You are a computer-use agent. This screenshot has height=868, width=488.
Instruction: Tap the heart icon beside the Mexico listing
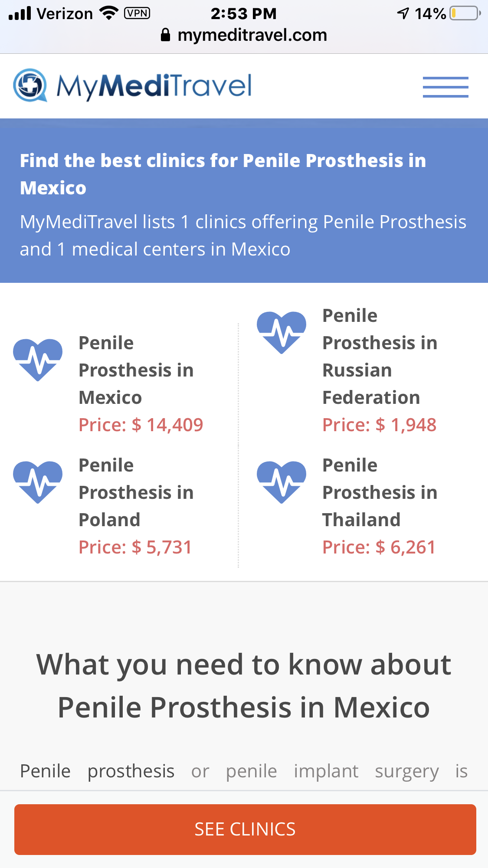(x=38, y=360)
